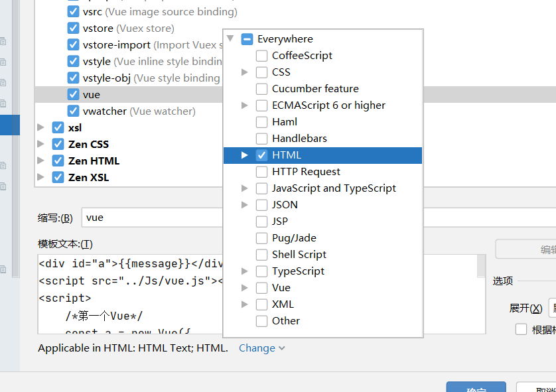Select Shell Script context option
The width and height of the screenshot is (556, 392).
[299, 255]
